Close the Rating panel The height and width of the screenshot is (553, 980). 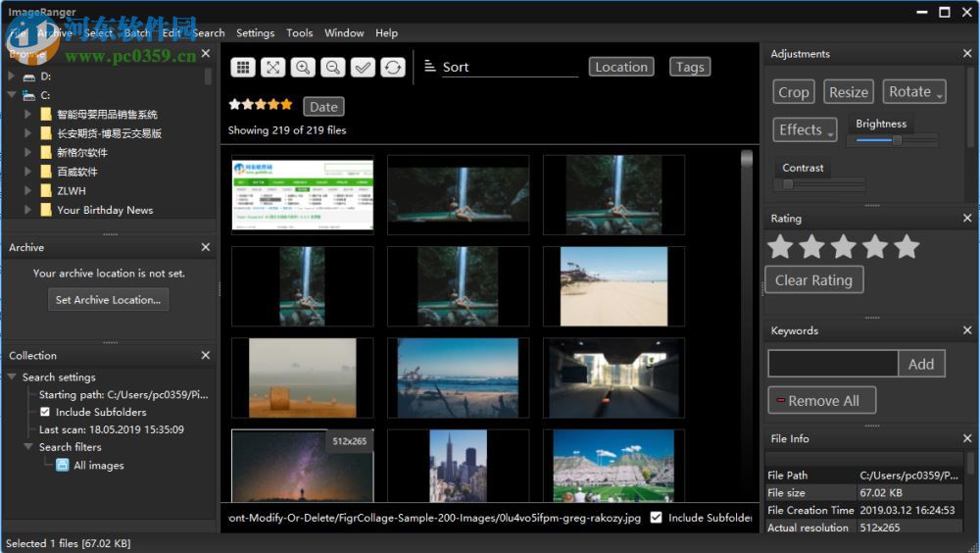tap(967, 219)
